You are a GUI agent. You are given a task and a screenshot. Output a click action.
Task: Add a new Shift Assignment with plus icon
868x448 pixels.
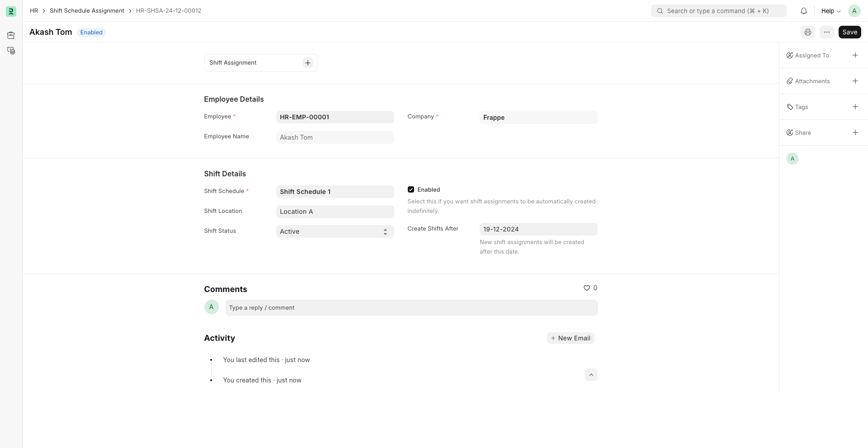307,63
